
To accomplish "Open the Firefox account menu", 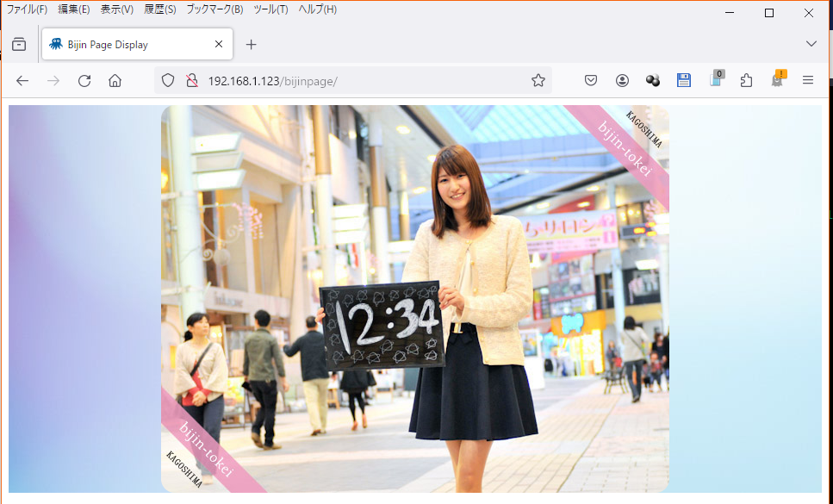I will click(x=622, y=80).
